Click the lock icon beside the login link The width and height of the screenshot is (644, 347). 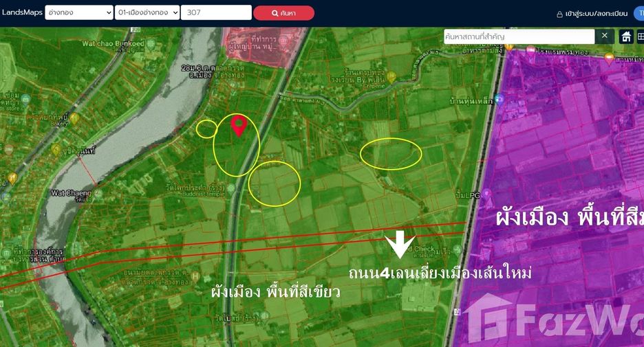coord(559,14)
